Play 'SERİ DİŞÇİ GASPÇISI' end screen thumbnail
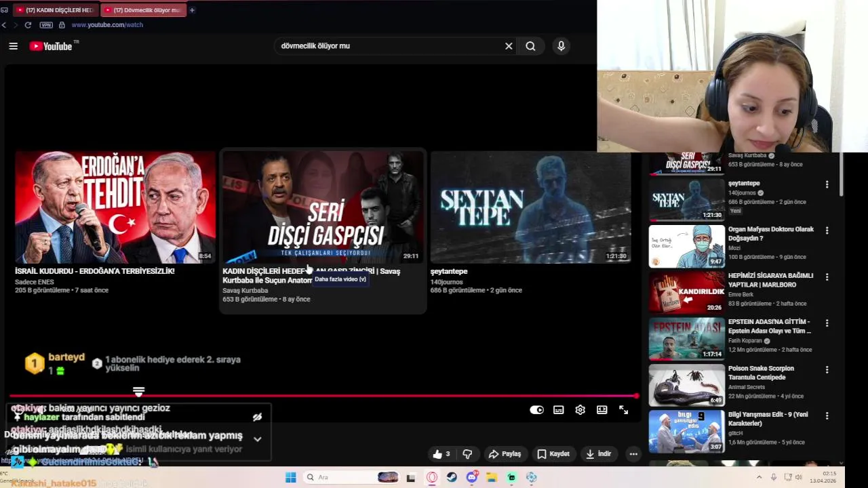Image resolution: width=868 pixels, height=488 pixels. (x=323, y=207)
